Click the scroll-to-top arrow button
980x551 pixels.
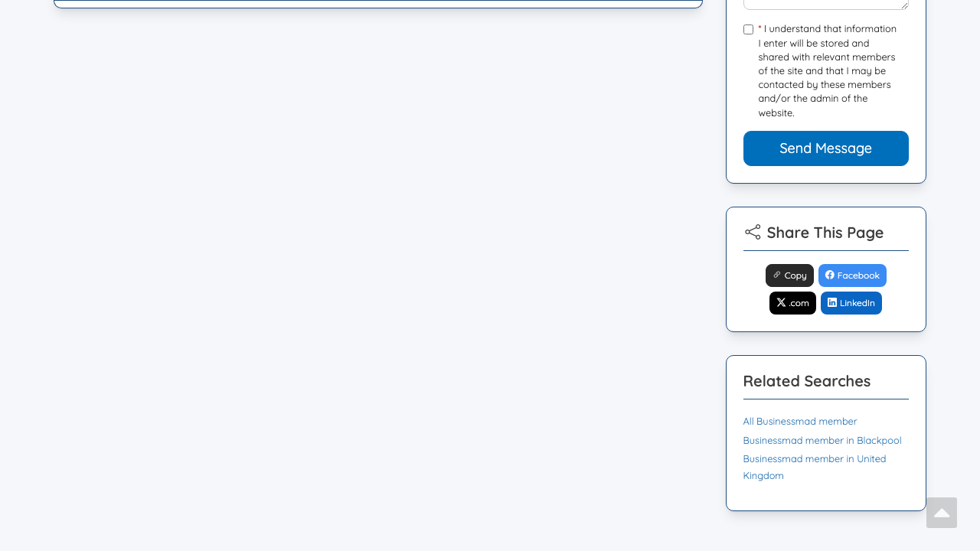pyautogui.click(x=942, y=513)
